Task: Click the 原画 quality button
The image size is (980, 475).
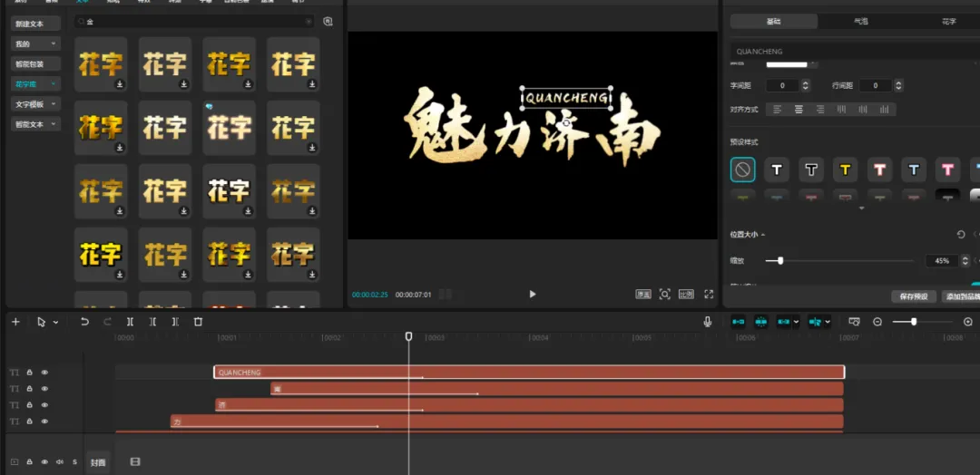Action: pyautogui.click(x=643, y=294)
